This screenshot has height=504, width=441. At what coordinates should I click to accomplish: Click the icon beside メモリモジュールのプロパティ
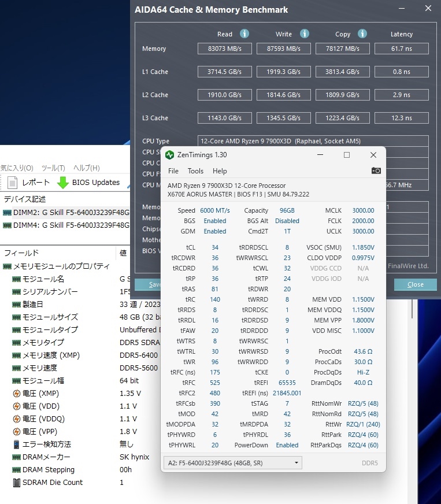7,266
